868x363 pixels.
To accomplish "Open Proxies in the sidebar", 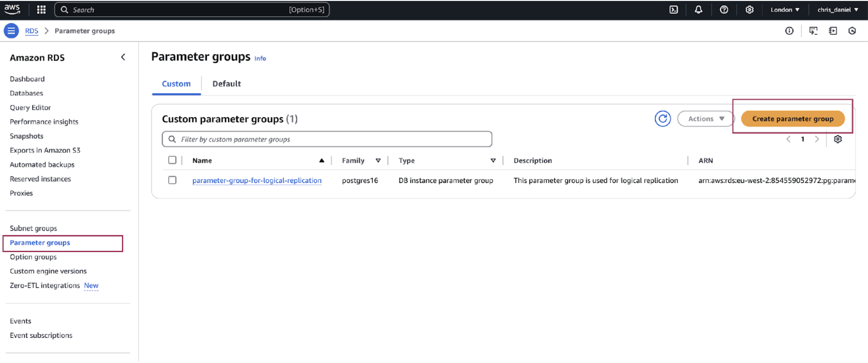I will point(21,193).
